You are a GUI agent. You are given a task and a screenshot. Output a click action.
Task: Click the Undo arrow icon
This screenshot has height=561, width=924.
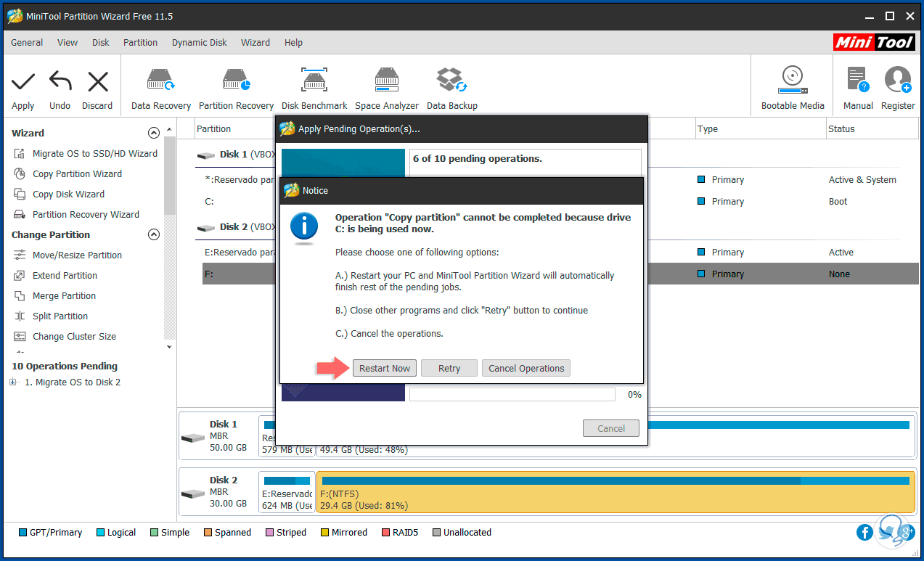(60, 82)
